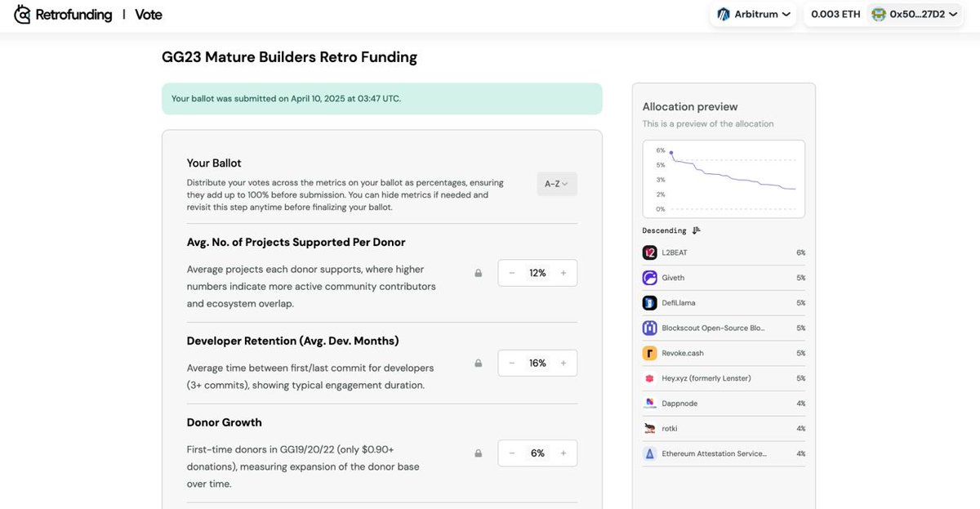Click the Retrofunding brand name
The image size is (980, 509).
pos(74,15)
